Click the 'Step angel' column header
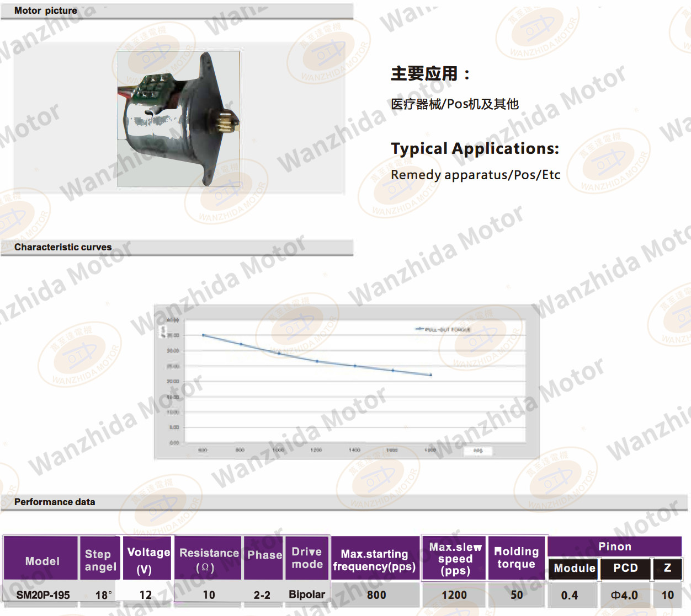Viewport: 691px width, 616px height. [x=100, y=558]
